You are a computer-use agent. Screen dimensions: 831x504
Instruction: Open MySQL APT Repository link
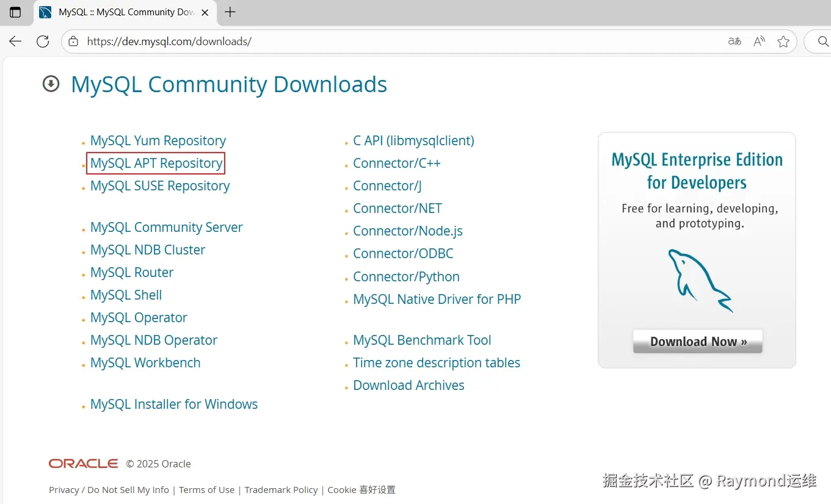156,163
